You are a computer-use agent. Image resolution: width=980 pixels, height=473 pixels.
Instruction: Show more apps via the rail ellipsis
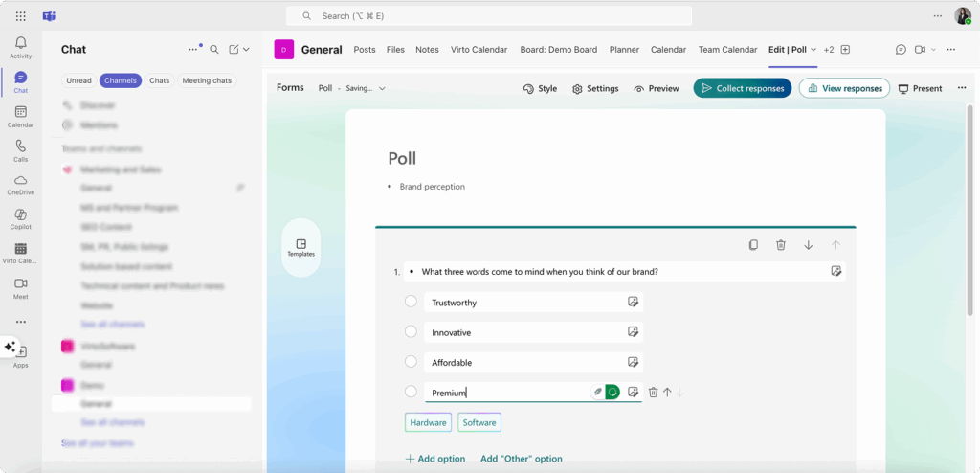tap(21, 323)
